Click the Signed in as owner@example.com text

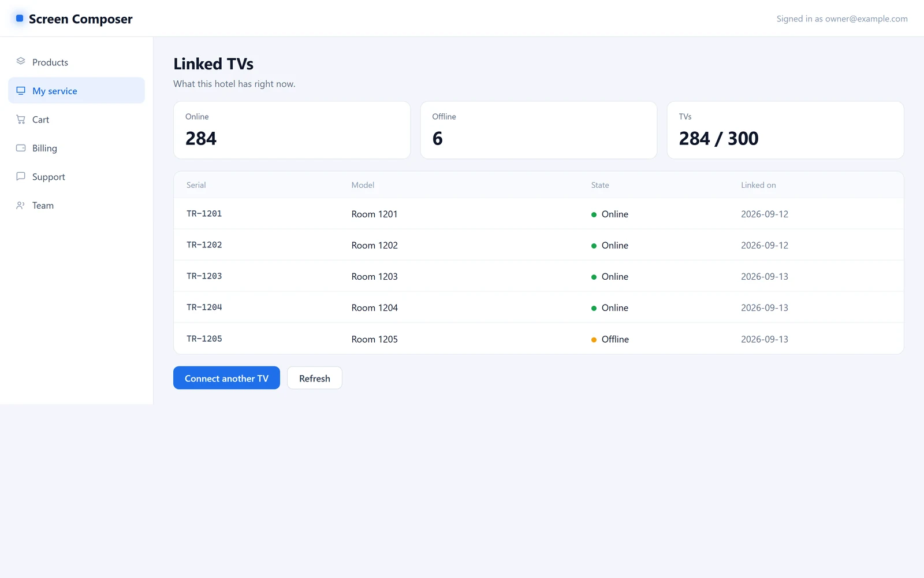click(x=842, y=18)
